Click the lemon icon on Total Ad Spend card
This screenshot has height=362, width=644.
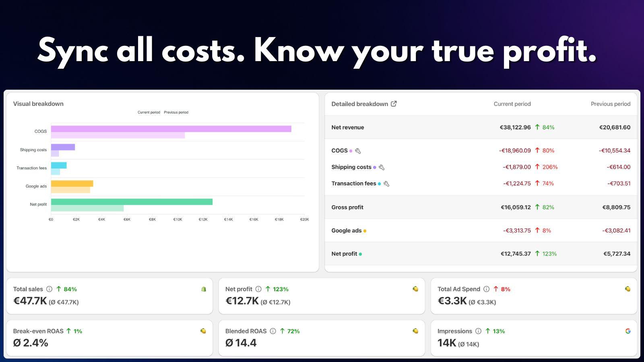click(x=627, y=289)
